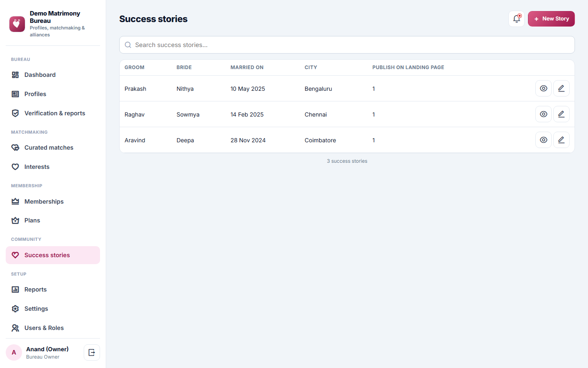The image size is (588, 368).
Task: Click the Success stories heart icon
Action: pyautogui.click(x=16, y=255)
